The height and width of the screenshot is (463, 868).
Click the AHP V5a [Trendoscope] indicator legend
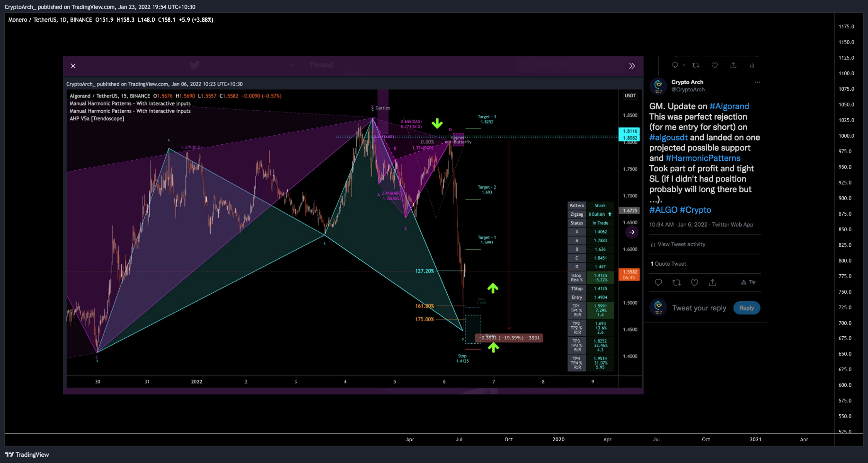(97, 119)
